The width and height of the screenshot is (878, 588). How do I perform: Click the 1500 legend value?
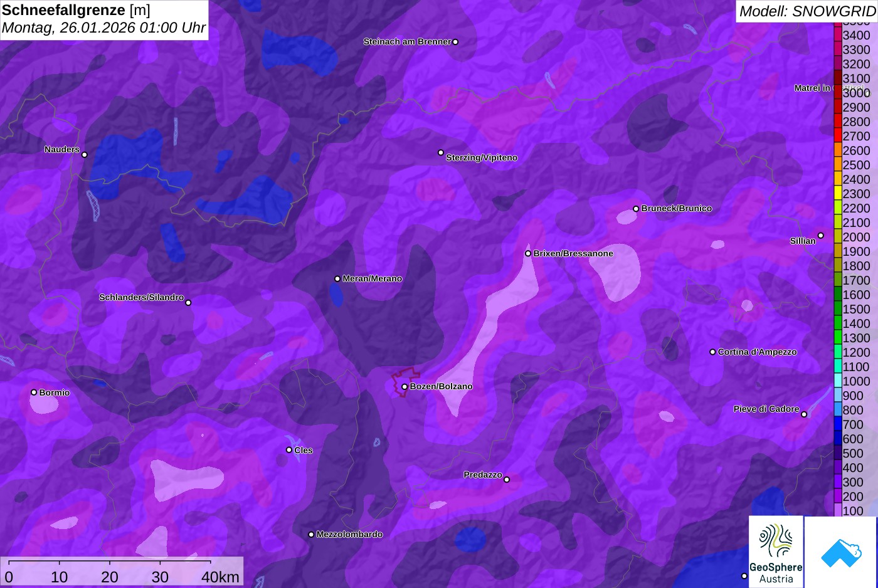tap(857, 309)
